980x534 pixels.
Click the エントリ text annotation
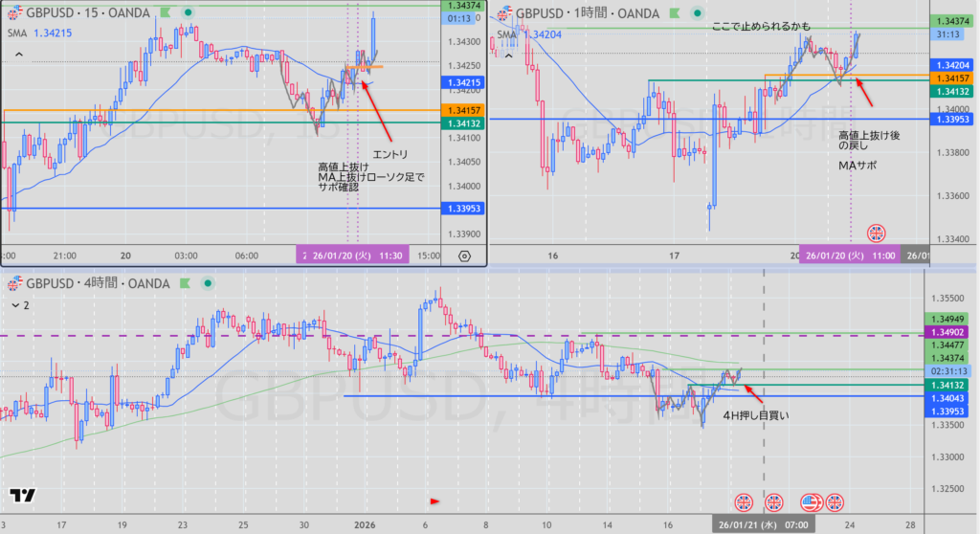click(390, 154)
